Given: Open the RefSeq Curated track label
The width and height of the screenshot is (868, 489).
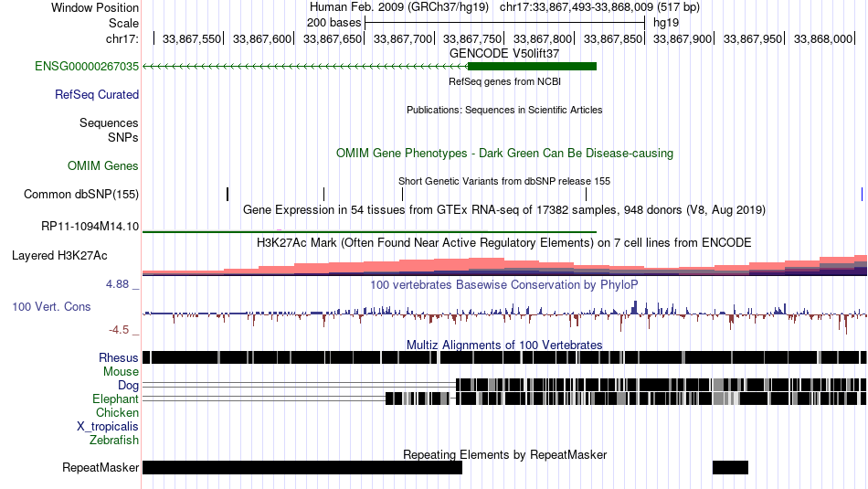Looking at the screenshot, I should [97, 95].
